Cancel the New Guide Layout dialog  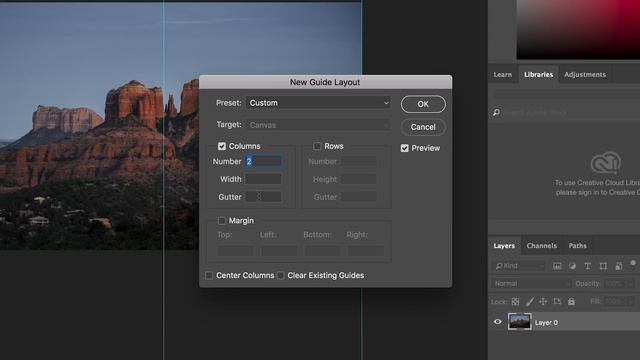(423, 127)
